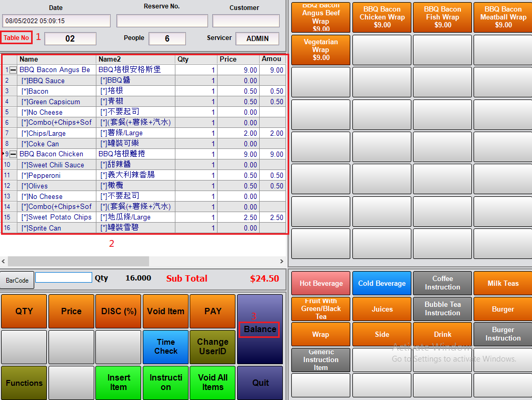
Task: Click the Price button
Action: click(71, 311)
